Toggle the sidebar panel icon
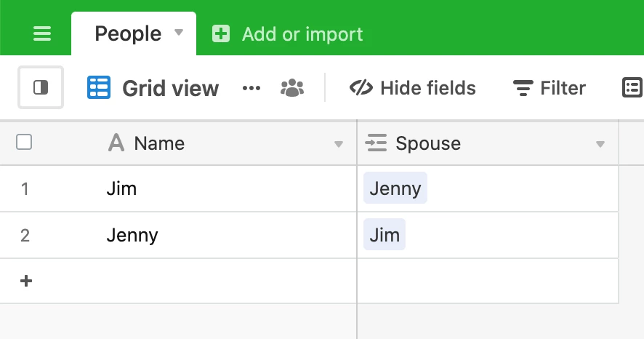 pos(41,87)
